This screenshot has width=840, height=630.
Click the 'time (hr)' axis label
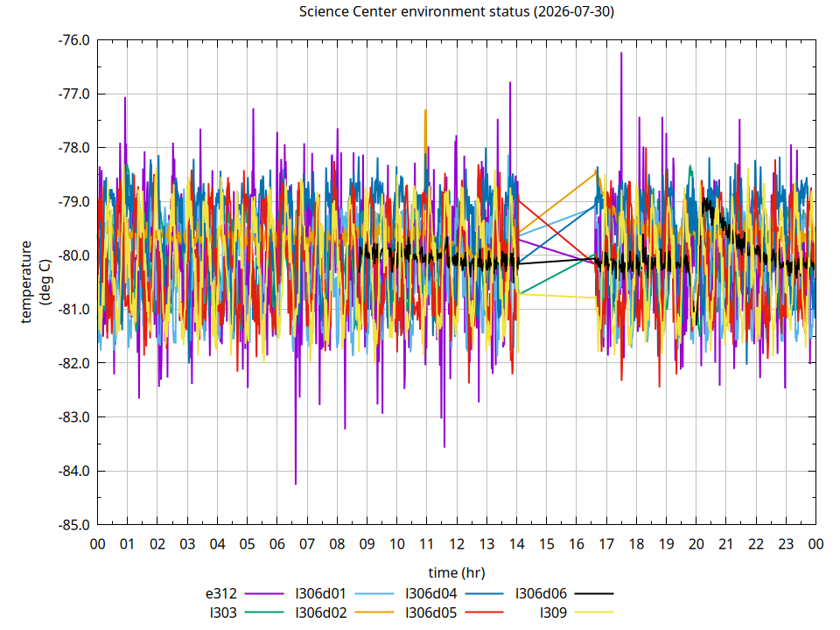[457, 572]
